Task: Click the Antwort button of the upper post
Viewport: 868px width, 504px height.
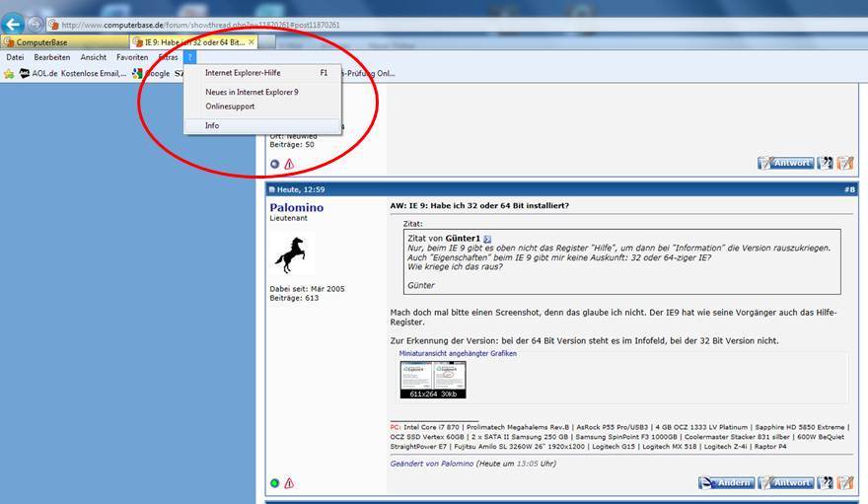Action: point(785,163)
